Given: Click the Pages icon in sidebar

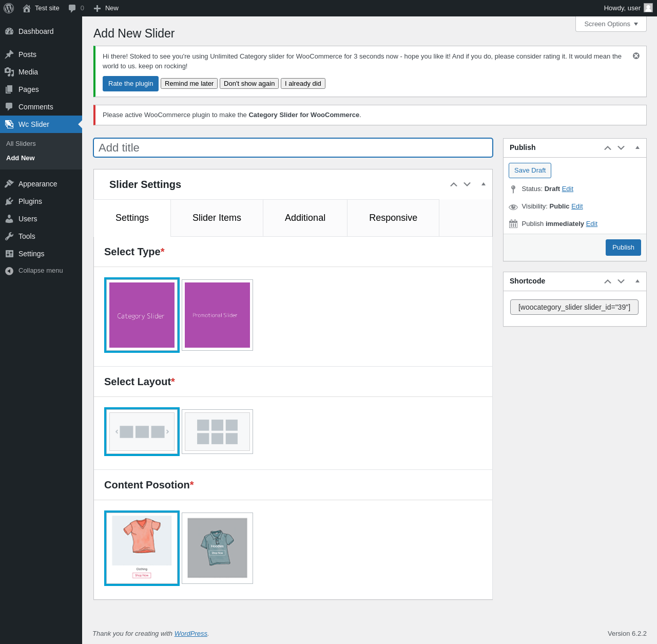Looking at the screenshot, I should click(x=9, y=89).
